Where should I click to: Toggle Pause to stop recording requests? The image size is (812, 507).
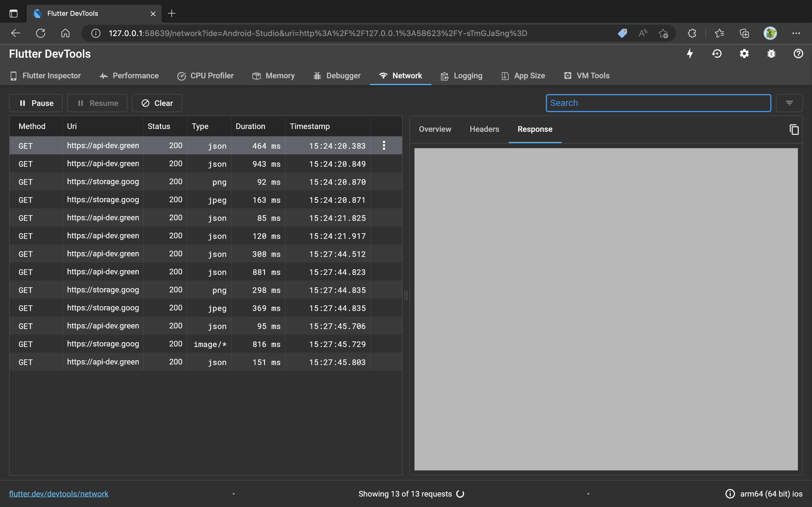(x=36, y=103)
